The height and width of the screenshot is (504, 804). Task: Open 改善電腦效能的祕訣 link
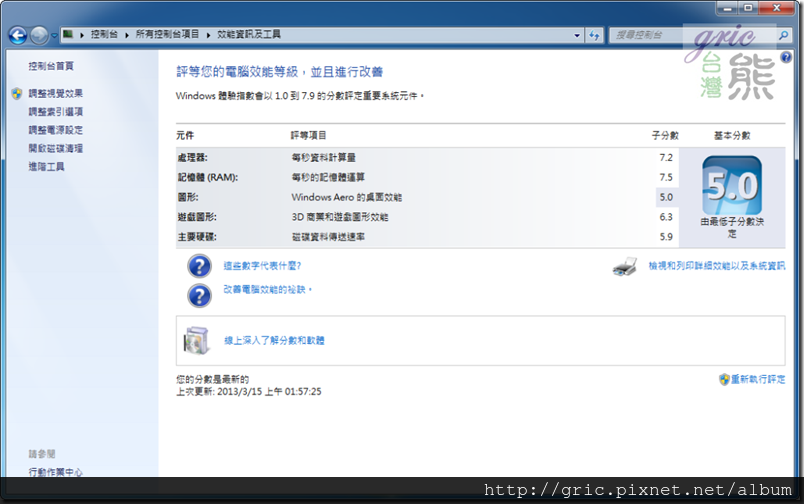point(267,290)
